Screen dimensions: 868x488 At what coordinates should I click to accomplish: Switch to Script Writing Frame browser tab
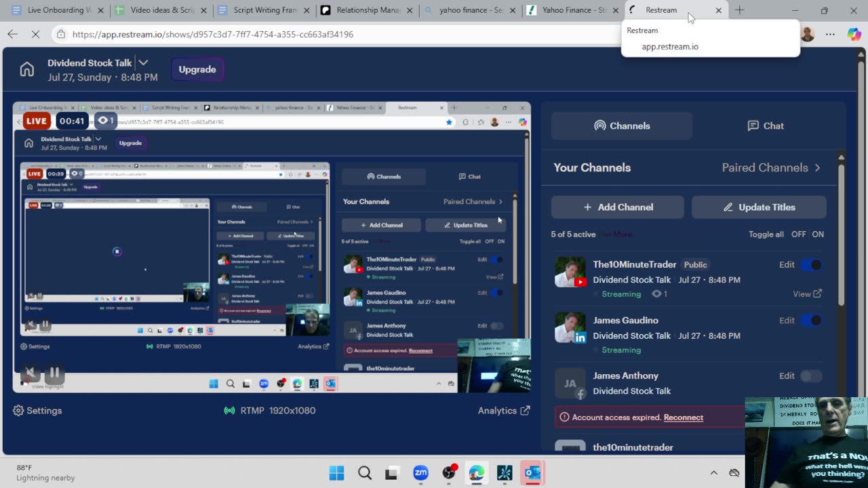(264, 10)
